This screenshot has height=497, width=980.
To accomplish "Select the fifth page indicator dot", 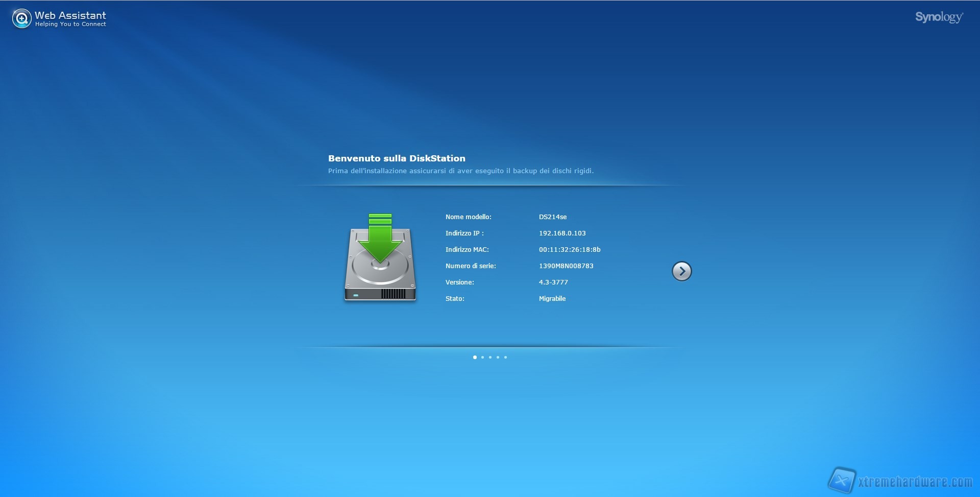I will 505,357.
